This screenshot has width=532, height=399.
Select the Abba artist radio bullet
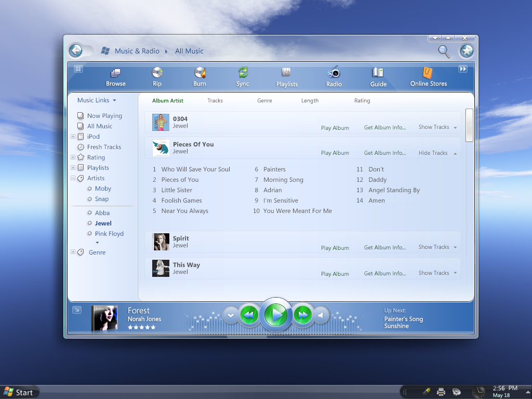[89, 212]
